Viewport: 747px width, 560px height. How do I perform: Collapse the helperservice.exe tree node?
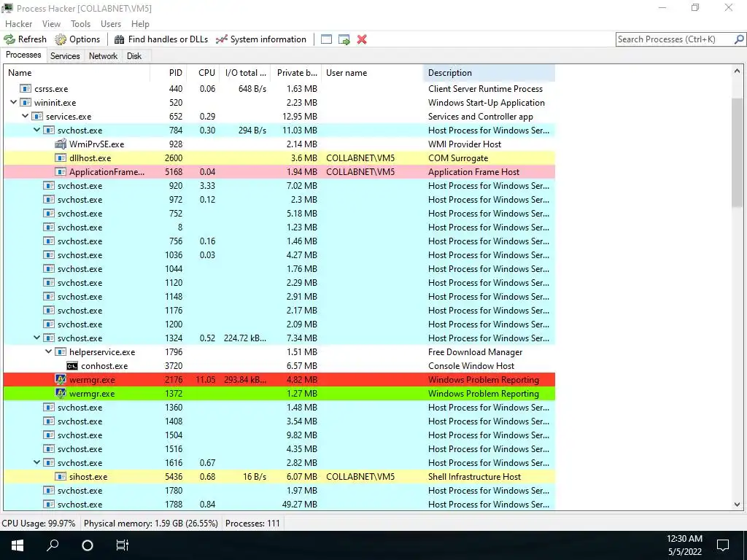(49, 351)
